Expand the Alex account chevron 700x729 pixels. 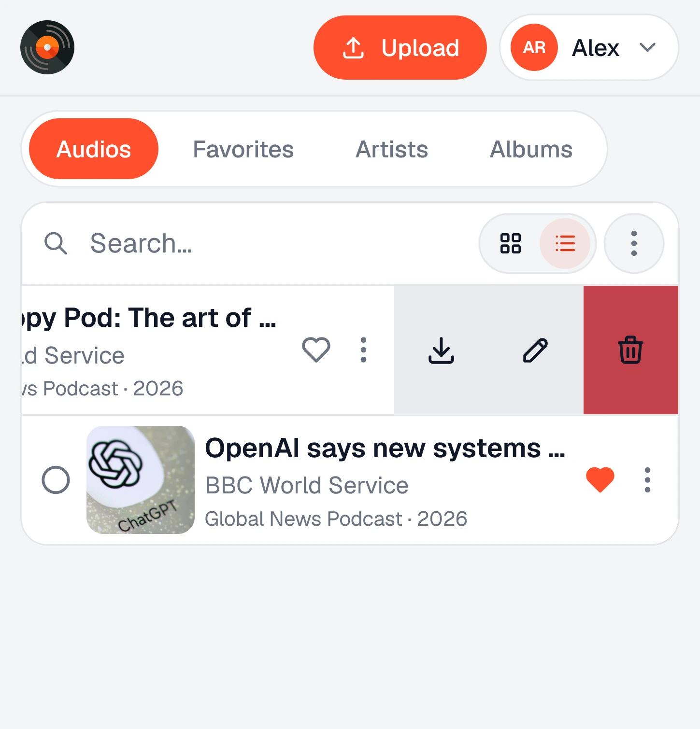click(x=647, y=47)
